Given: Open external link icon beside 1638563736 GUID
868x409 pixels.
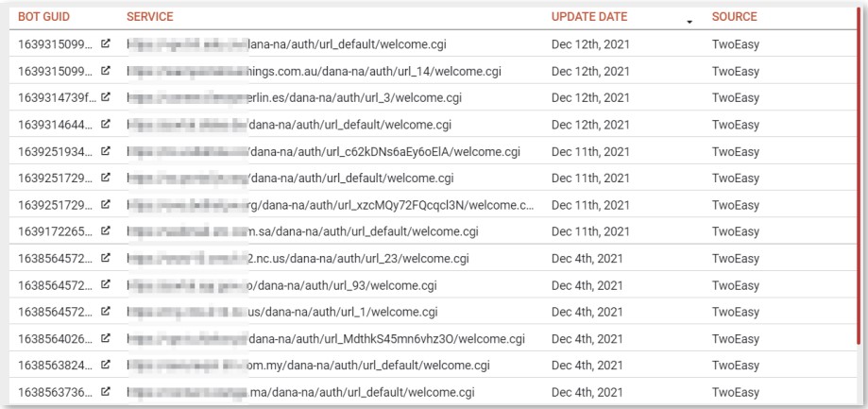Looking at the screenshot, I should [105, 392].
